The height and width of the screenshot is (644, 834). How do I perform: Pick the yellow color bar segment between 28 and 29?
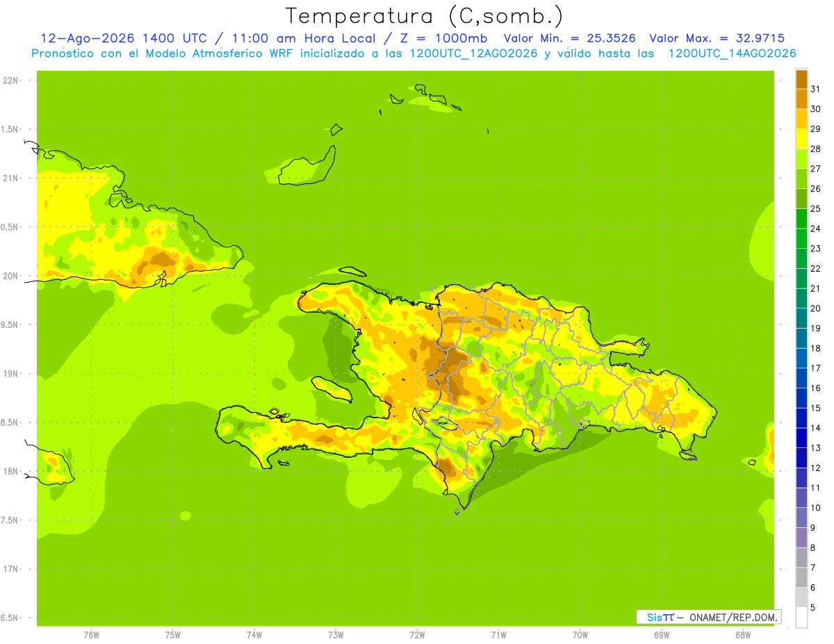pyautogui.click(x=801, y=139)
